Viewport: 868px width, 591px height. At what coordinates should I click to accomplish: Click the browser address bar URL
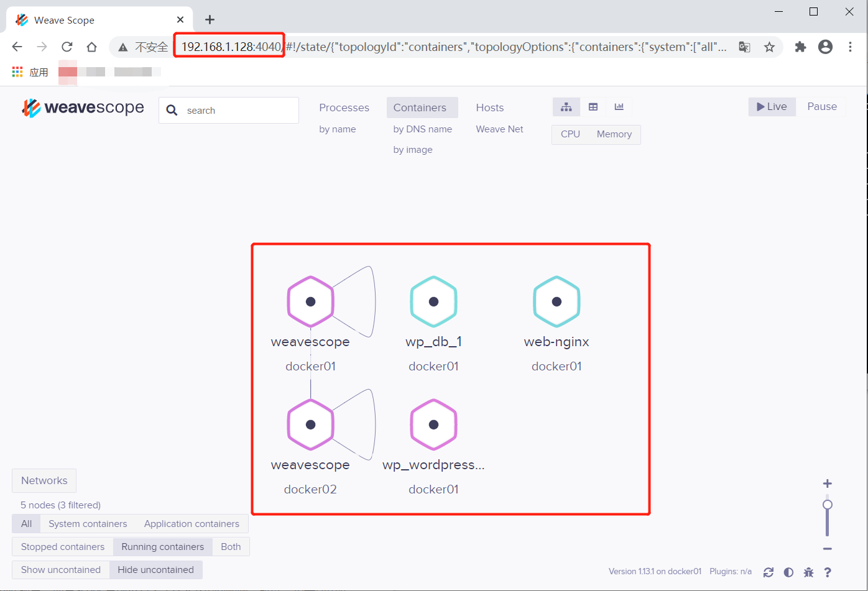(454, 47)
